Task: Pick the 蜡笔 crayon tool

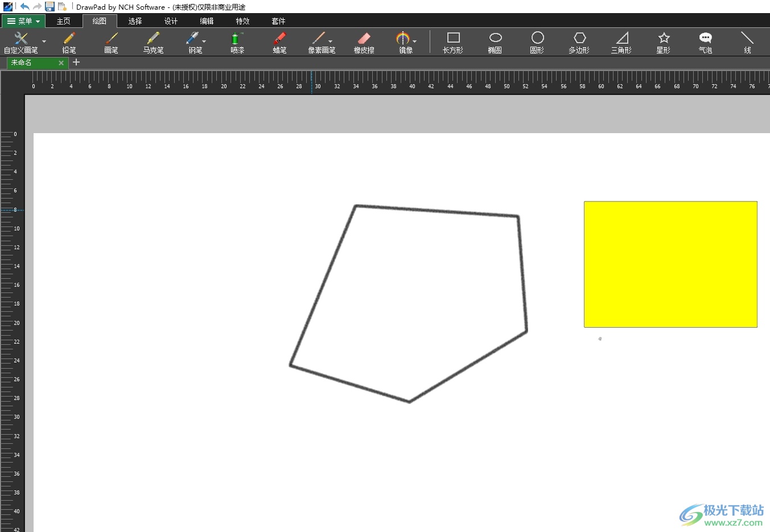Action: point(279,42)
